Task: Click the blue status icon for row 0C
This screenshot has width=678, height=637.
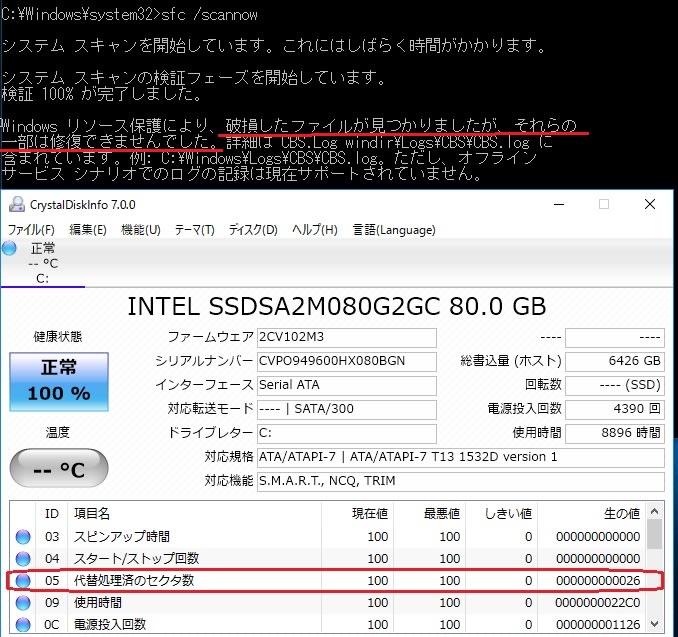Action: pos(23,624)
